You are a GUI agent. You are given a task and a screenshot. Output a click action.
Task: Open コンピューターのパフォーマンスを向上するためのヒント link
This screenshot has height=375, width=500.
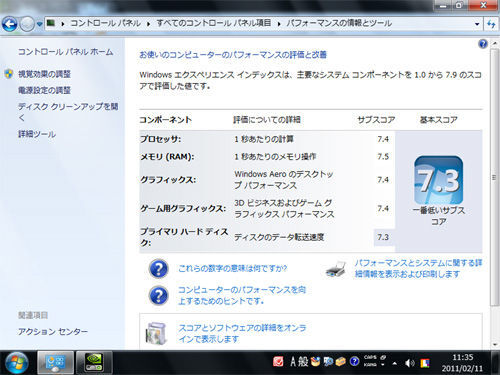click(242, 295)
